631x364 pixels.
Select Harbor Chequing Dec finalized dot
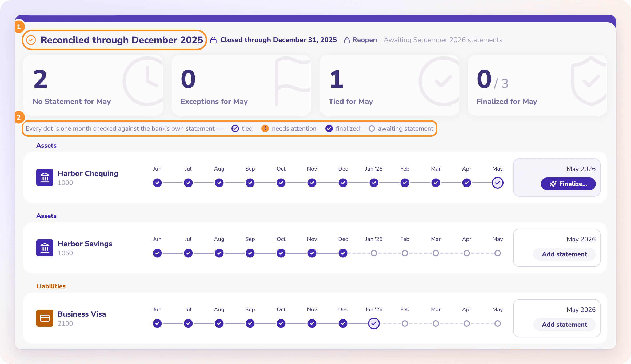click(343, 183)
